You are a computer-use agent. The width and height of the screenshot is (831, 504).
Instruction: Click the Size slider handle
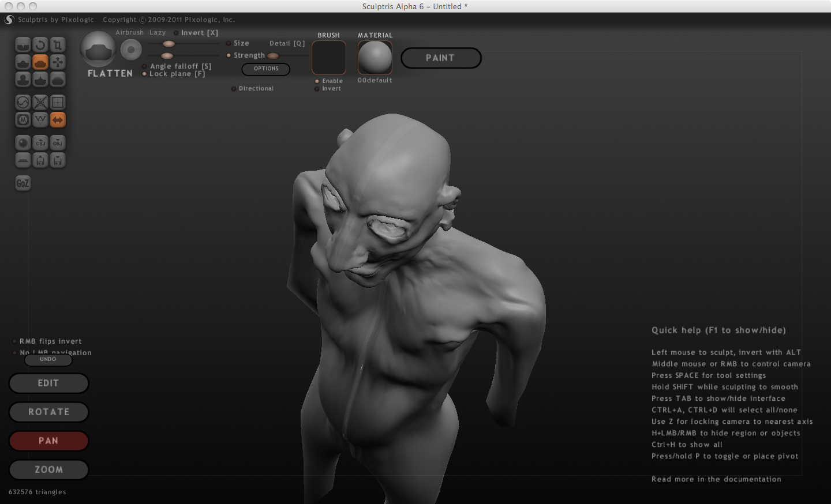[169, 44]
